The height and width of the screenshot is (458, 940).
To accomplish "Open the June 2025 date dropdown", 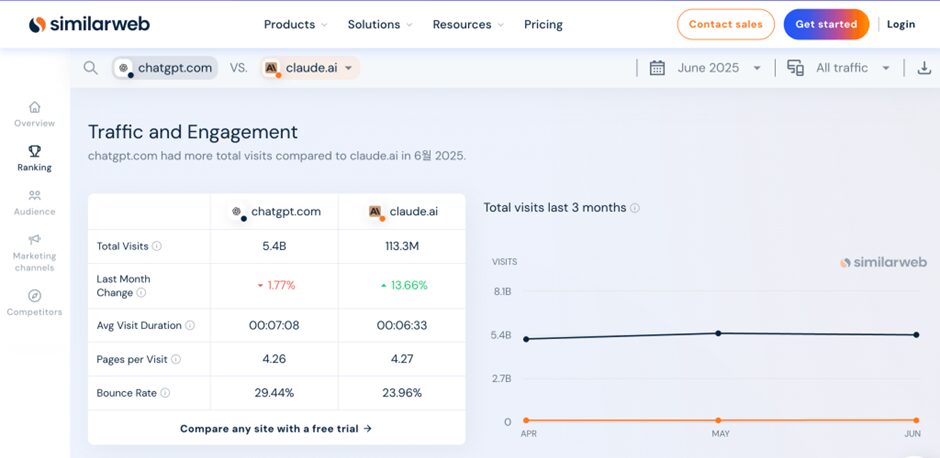I will [x=706, y=68].
